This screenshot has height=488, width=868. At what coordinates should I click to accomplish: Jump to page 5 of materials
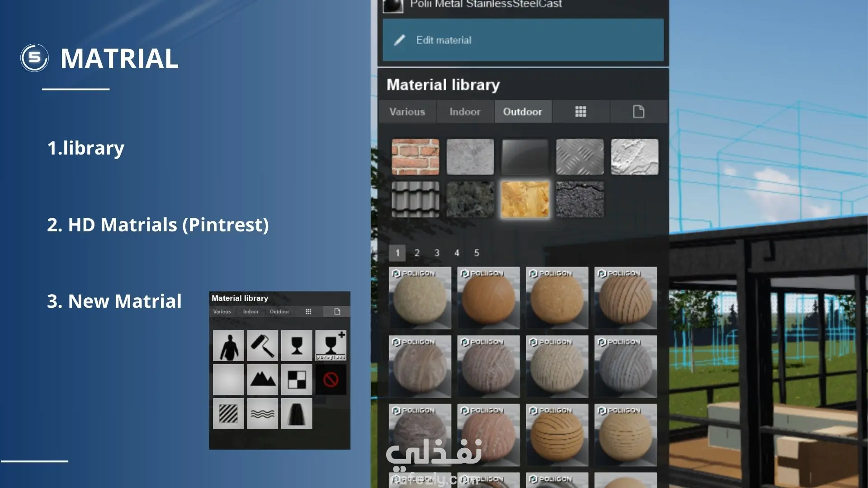point(476,253)
